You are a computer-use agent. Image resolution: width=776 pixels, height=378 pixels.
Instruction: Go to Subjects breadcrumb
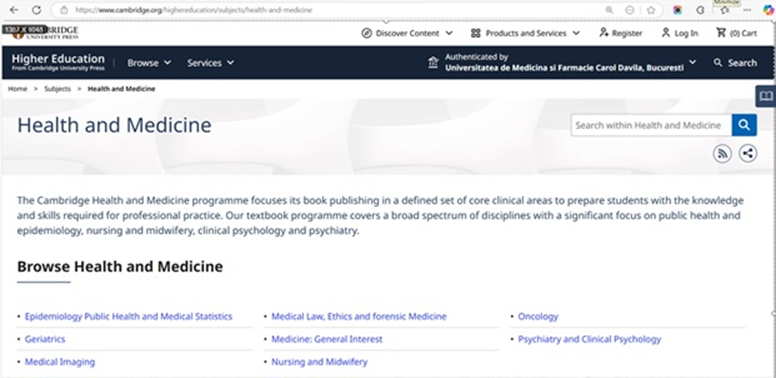[x=57, y=89]
